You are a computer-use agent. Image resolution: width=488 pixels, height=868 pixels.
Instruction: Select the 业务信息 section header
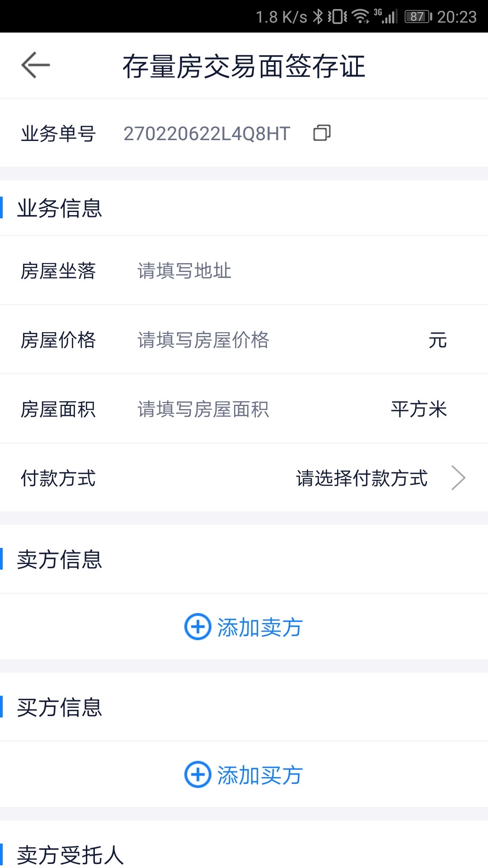tap(59, 208)
